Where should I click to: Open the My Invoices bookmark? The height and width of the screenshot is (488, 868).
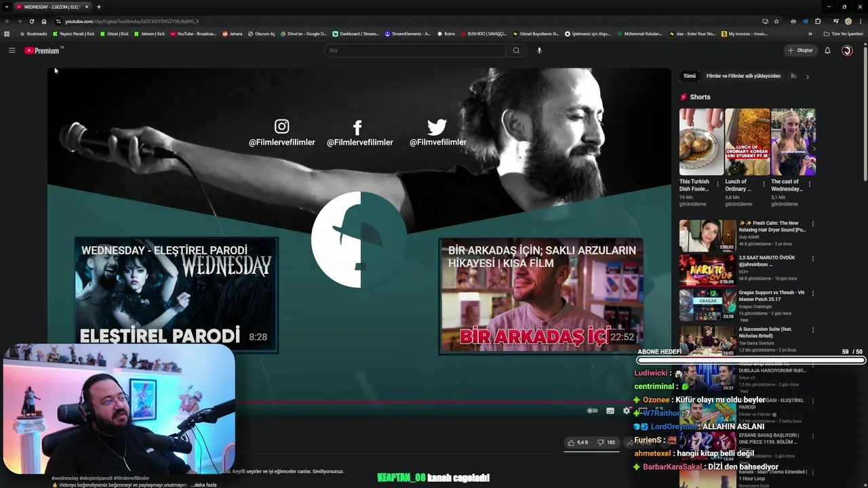[x=745, y=34]
